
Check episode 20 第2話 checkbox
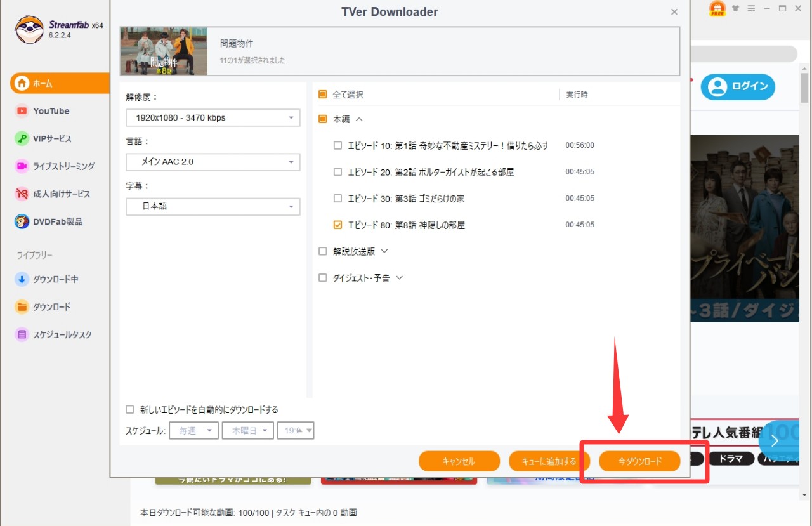pos(337,172)
